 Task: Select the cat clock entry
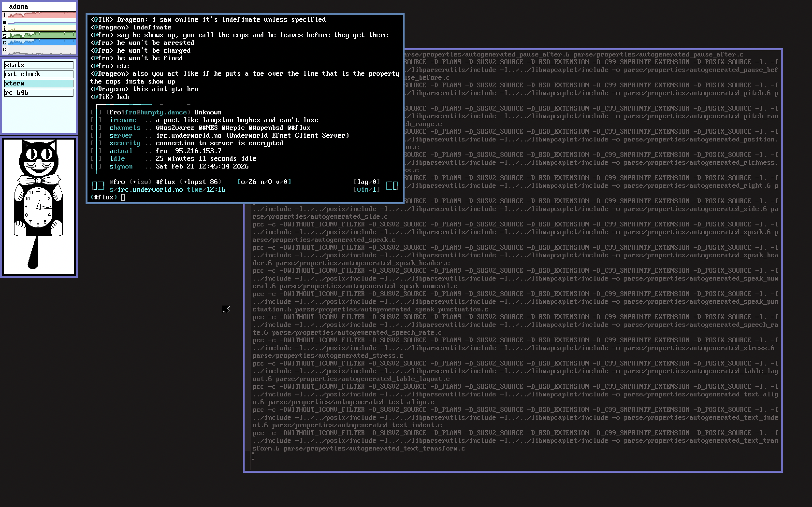[x=39, y=74]
